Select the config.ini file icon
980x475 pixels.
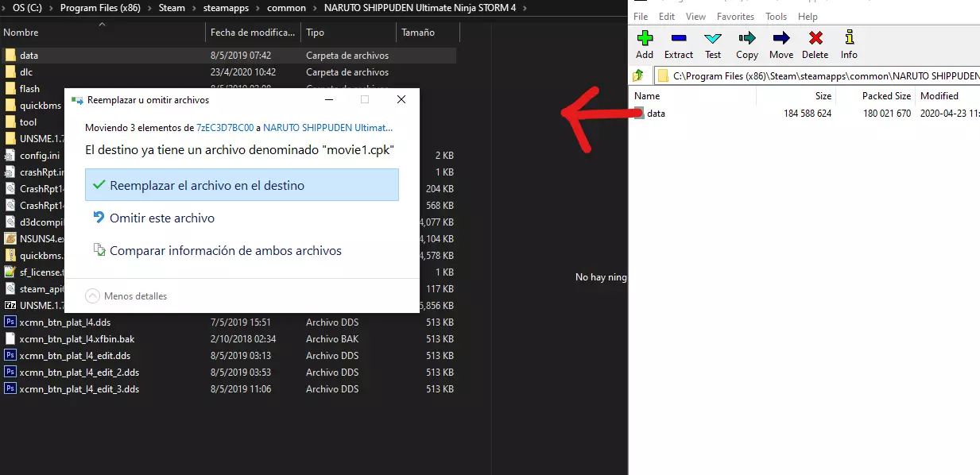pos(10,156)
